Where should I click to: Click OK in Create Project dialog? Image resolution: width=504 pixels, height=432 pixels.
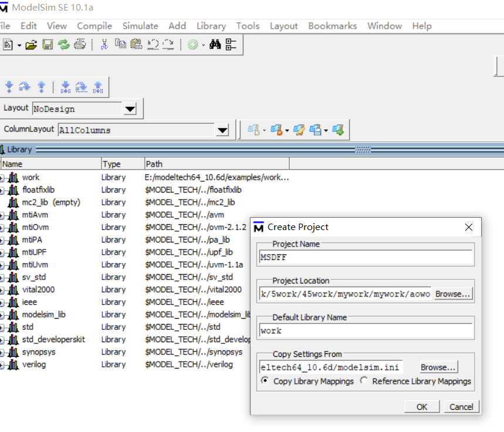[422, 407]
